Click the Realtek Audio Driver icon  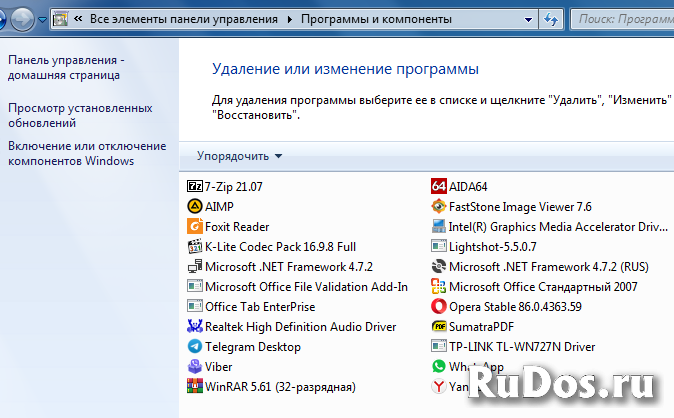point(195,326)
